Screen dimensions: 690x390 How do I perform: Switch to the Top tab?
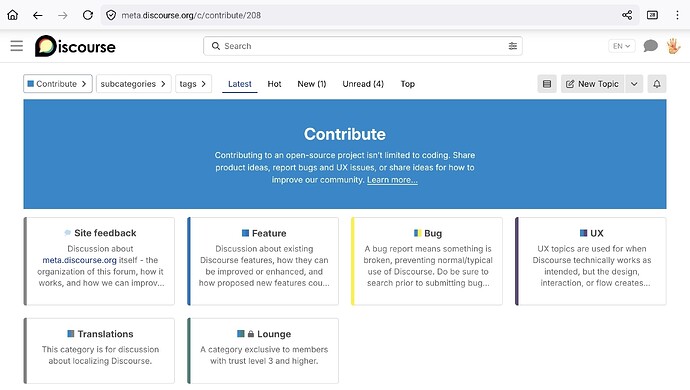[407, 84]
